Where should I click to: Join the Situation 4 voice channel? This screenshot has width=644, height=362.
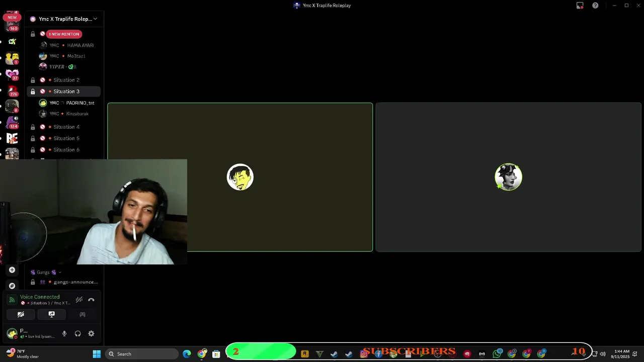64,127
